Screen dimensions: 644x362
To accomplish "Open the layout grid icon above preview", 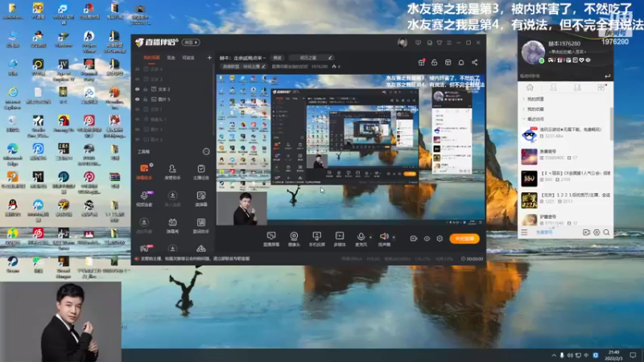I will point(448,63).
